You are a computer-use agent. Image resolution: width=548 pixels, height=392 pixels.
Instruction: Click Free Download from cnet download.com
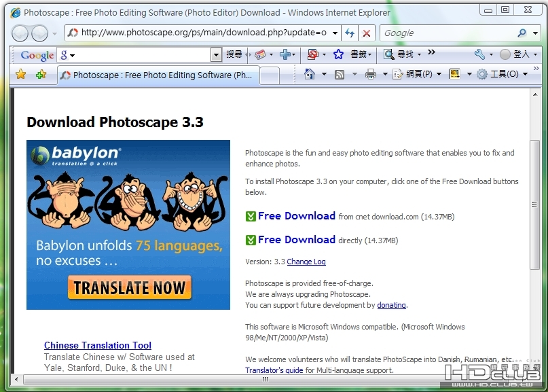coord(297,216)
